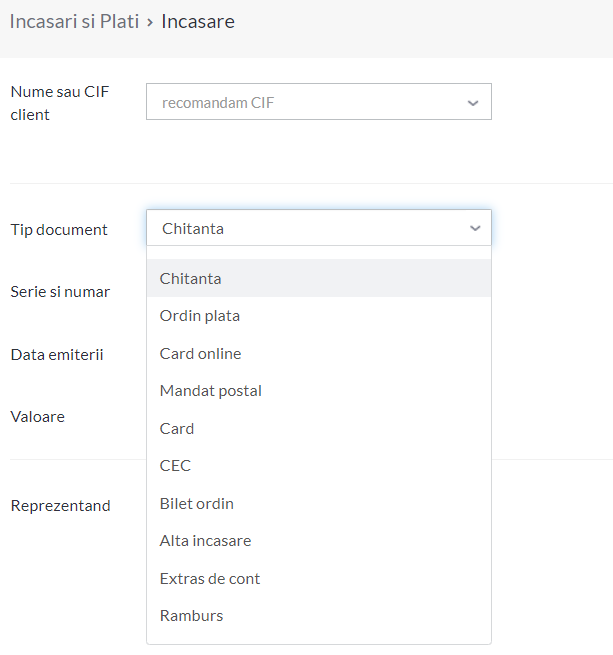Select the Incasare breadcrumb item
The image size is (613, 655).
tap(198, 22)
